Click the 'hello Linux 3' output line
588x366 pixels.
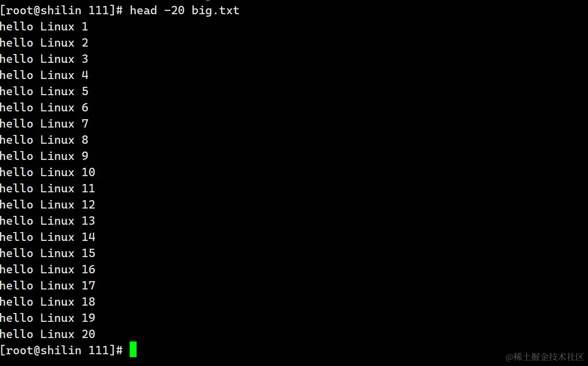click(44, 59)
